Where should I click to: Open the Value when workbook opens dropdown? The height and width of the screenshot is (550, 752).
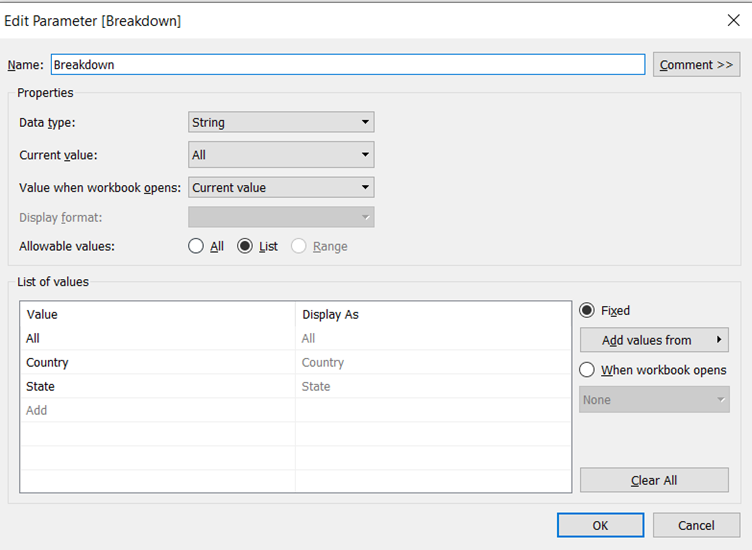click(281, 187)
